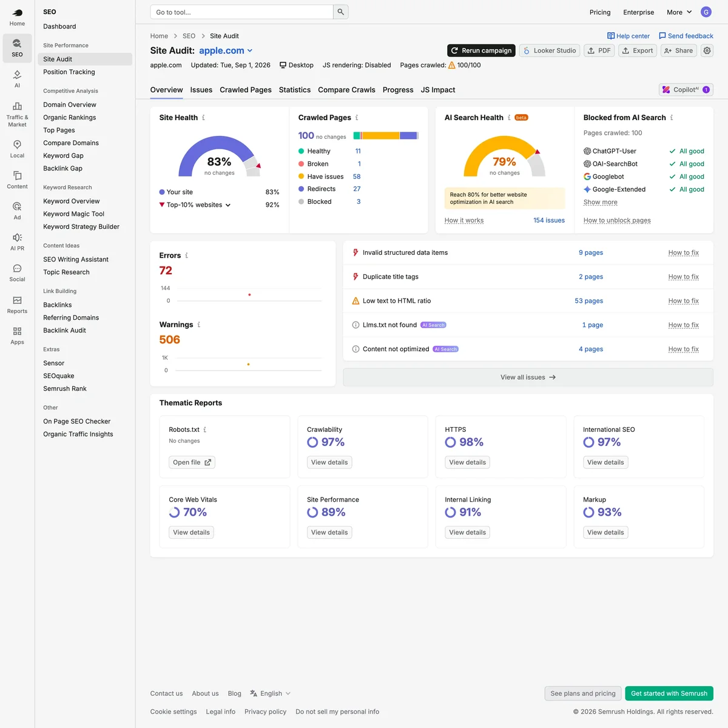Open the Robots.txt file

192,462
